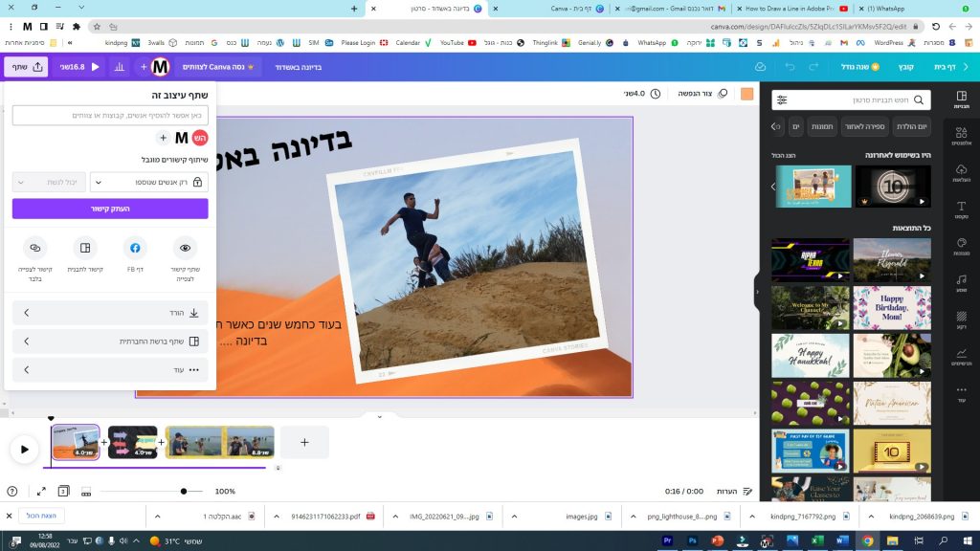The height and width of the screenshot is (551, 980).
Task: Open the 1 הקלטה.aac download chevron menu
Action: (158, 516)
